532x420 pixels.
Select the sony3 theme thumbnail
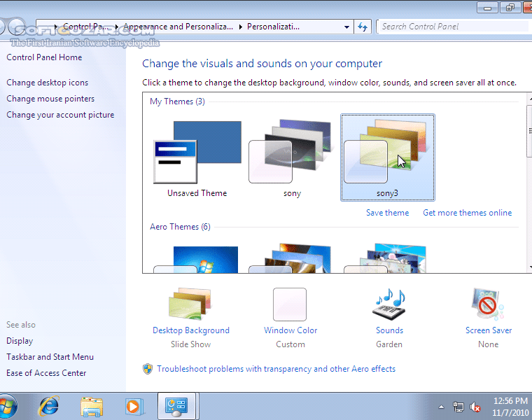[388, 157]
